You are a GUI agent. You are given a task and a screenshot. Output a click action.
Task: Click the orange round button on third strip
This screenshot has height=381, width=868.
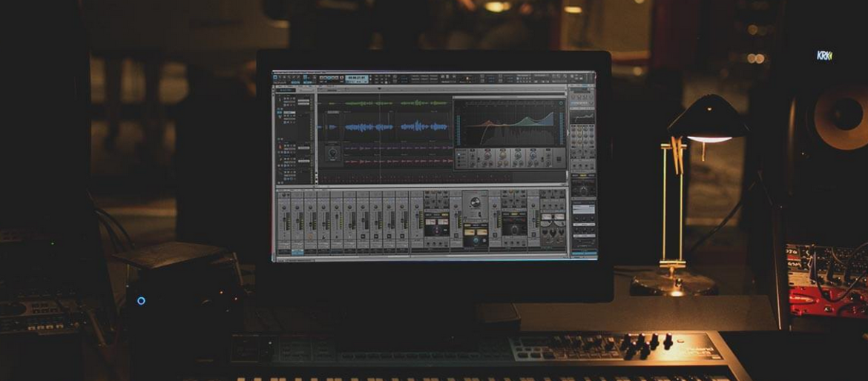coord(310,236)
